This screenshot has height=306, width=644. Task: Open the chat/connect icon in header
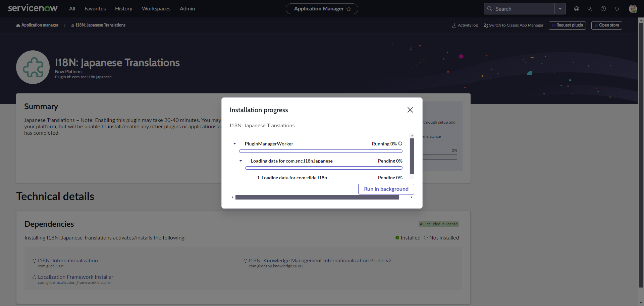[590, 9]
